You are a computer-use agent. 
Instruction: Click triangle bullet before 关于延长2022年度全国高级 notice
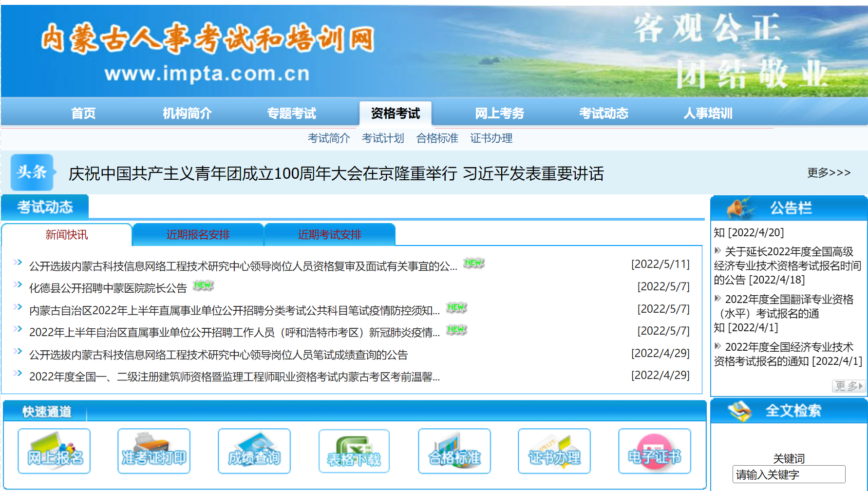point(717,251)
